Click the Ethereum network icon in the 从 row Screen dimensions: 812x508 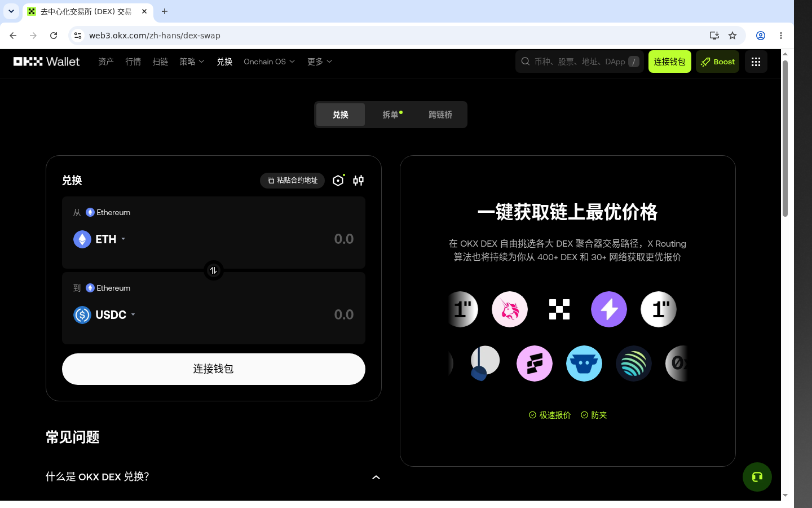(90, 212)
